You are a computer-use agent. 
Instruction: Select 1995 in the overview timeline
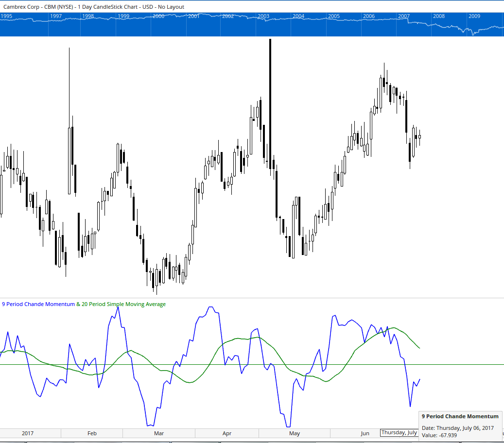coord(6,16)
